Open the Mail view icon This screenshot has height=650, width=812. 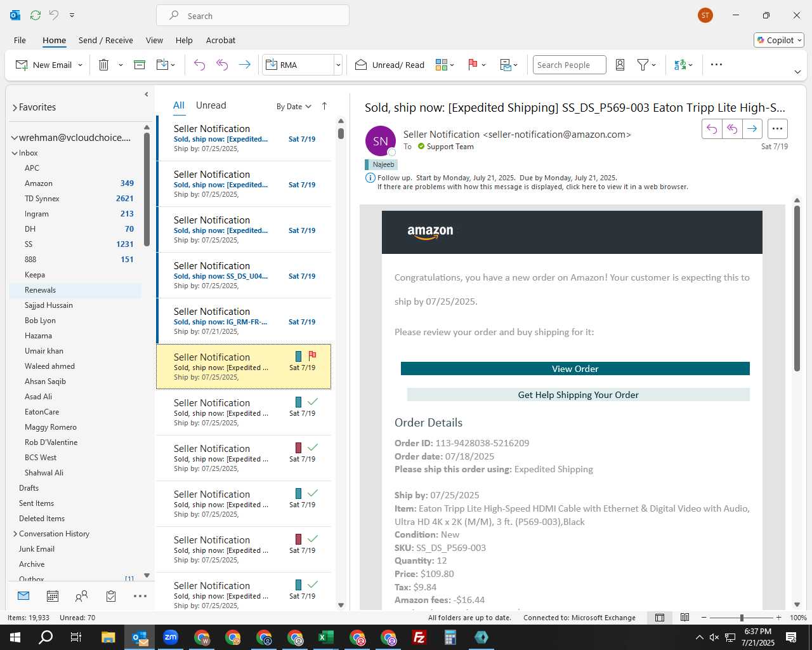(23, 596)
